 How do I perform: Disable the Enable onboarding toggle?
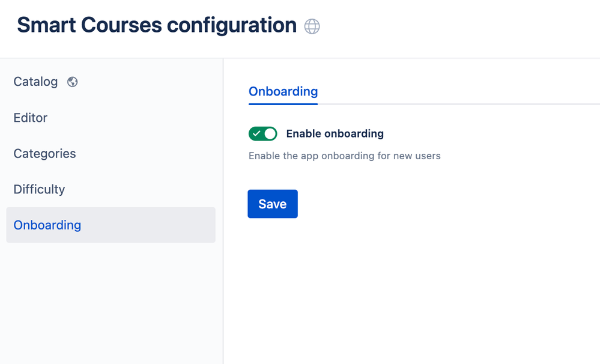click(263, 133)
